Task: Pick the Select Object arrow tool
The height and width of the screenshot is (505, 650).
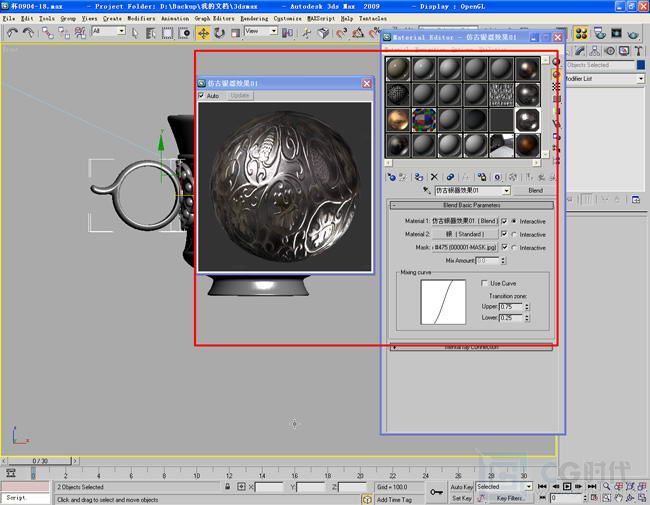Action: [x=134, y=33]
